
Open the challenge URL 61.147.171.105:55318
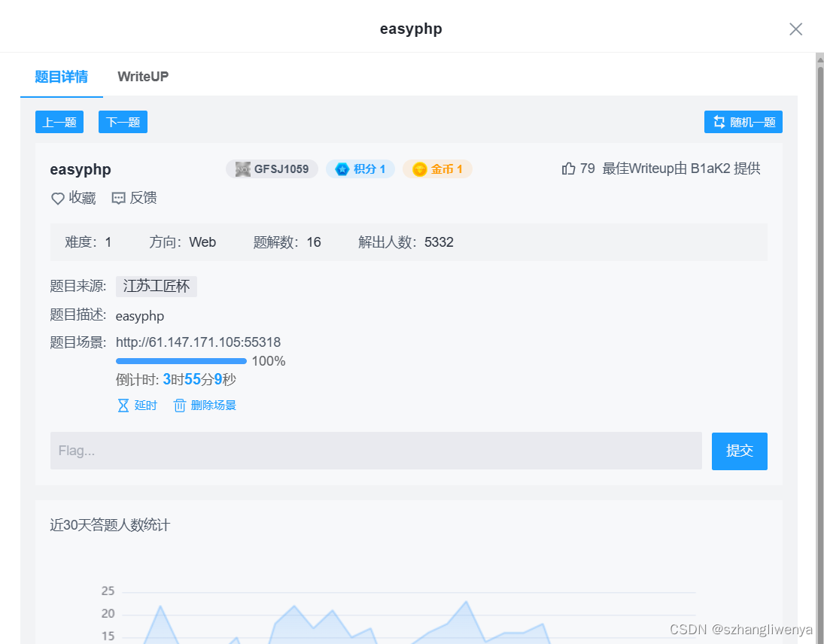199,342
